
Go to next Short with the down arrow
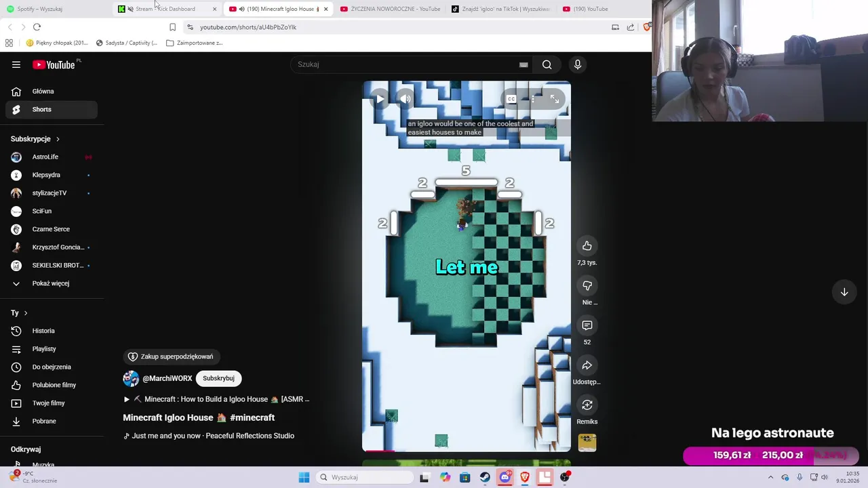pos(844,292)
